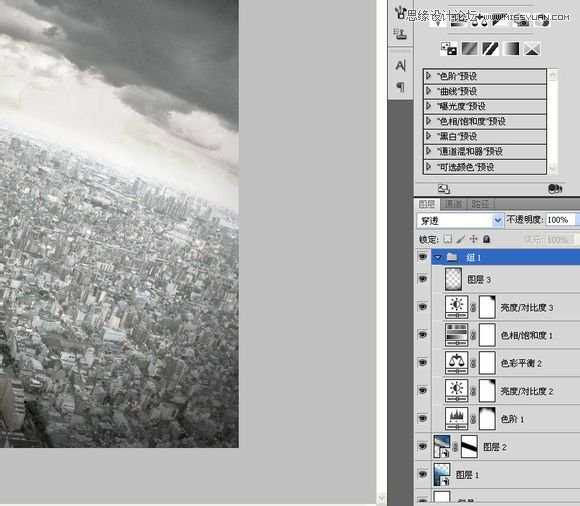Select the 色彩平衡 2 layer mask thumbnail

click(487, 363)
